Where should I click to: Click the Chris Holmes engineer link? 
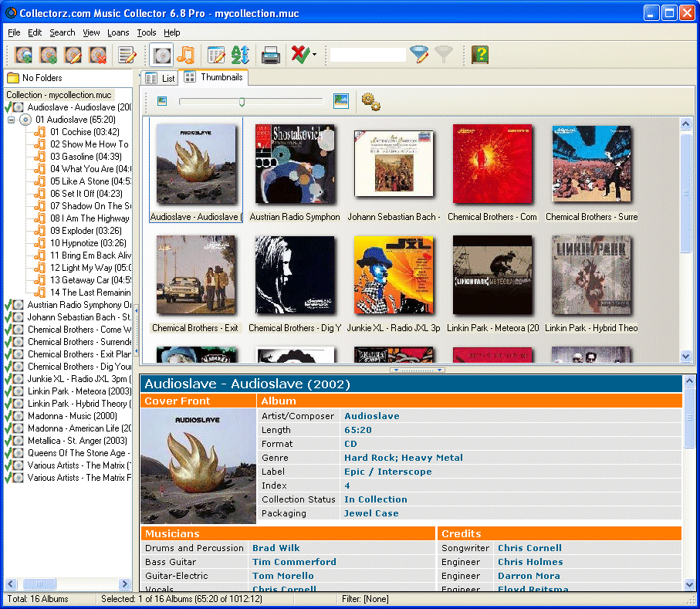[530, 562]
